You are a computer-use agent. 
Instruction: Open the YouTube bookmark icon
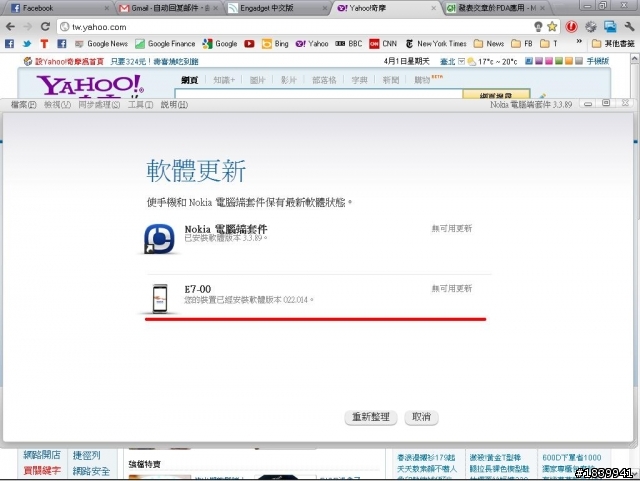coord(249,44)
